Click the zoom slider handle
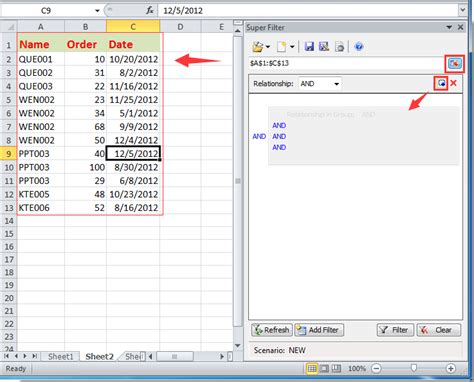This screenshot has height=382, width=474. [x=414, y=368]
